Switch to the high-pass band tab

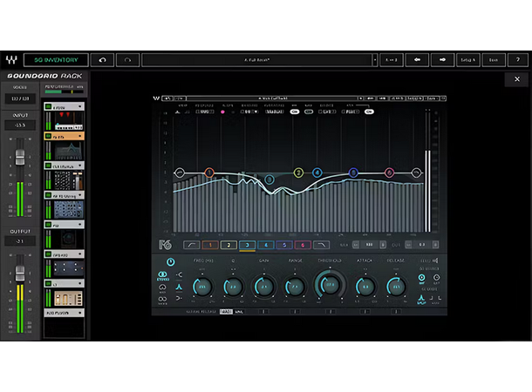coord(191,245)
